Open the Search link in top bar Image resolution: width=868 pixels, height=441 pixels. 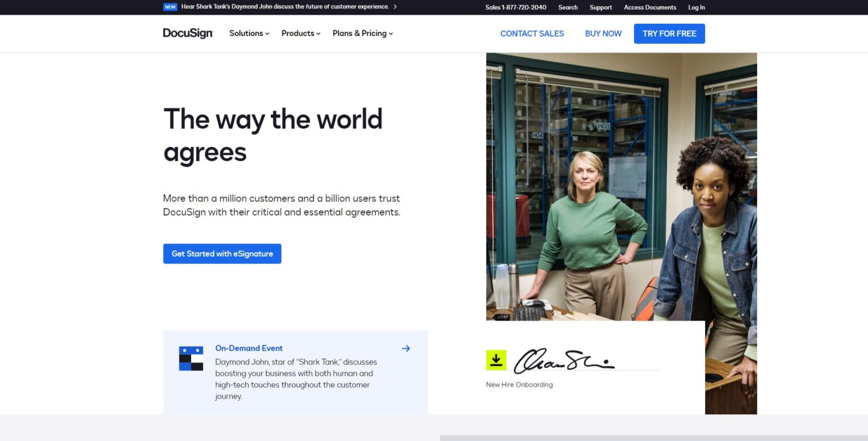pos(568,7)
